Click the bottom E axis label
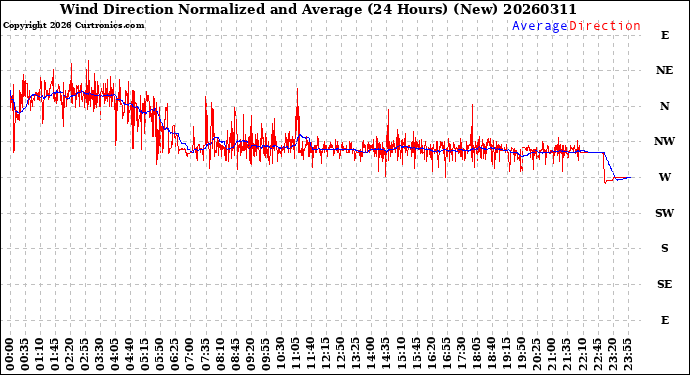The image size is (690, 375). (x=664, y=320)
